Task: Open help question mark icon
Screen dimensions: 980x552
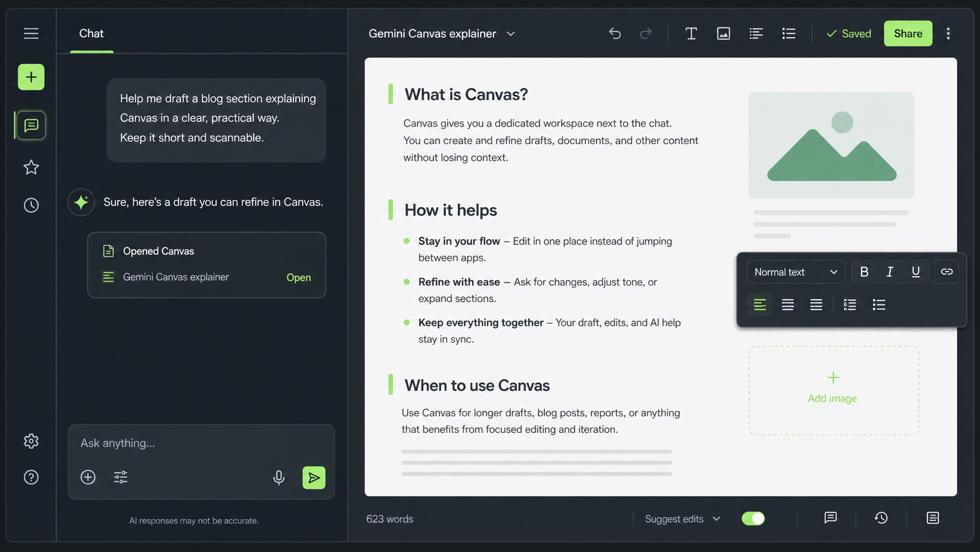Action: [x=31, y=477]
